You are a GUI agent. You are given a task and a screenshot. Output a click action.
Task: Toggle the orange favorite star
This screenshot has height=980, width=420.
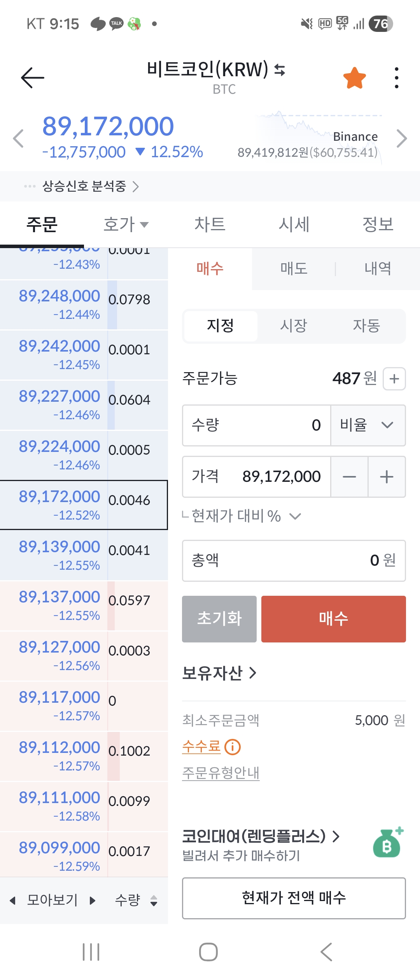pyautogui.click(x=354, y=78)
